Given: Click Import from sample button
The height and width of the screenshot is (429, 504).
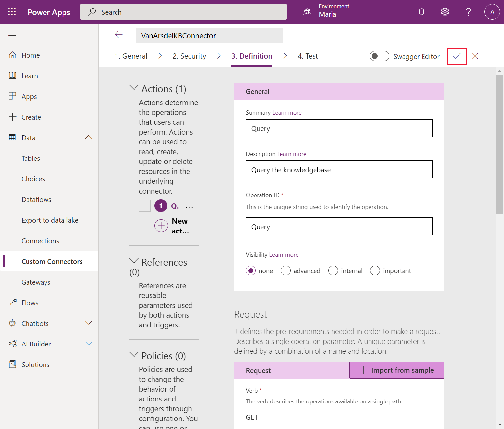Looking at the screenshot, I should coord(397,370).
